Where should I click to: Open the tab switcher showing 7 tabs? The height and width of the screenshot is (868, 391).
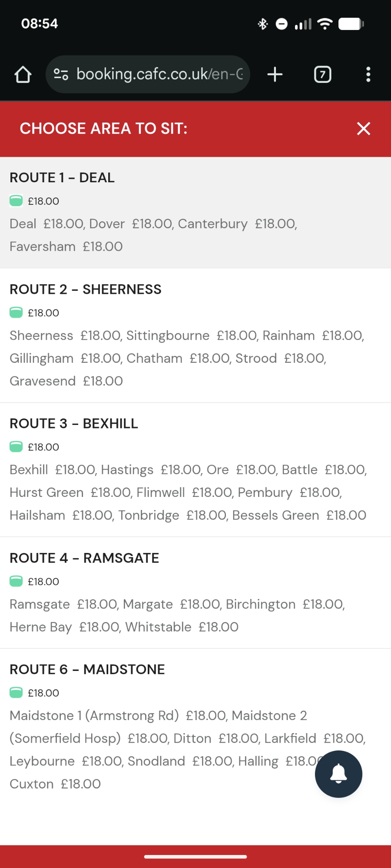[x=322, y=75]
